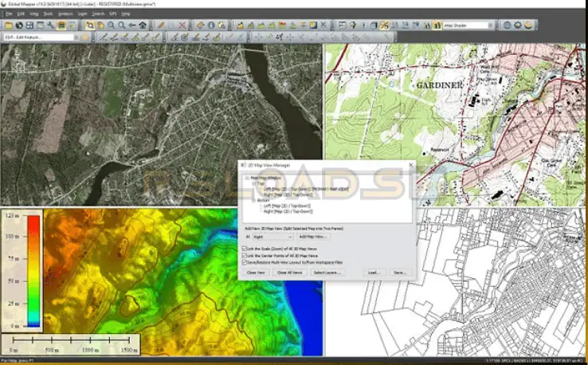This screenshot has width=588, height=365.
Task: Click the Add Map View button
Action: pos(313,237)
